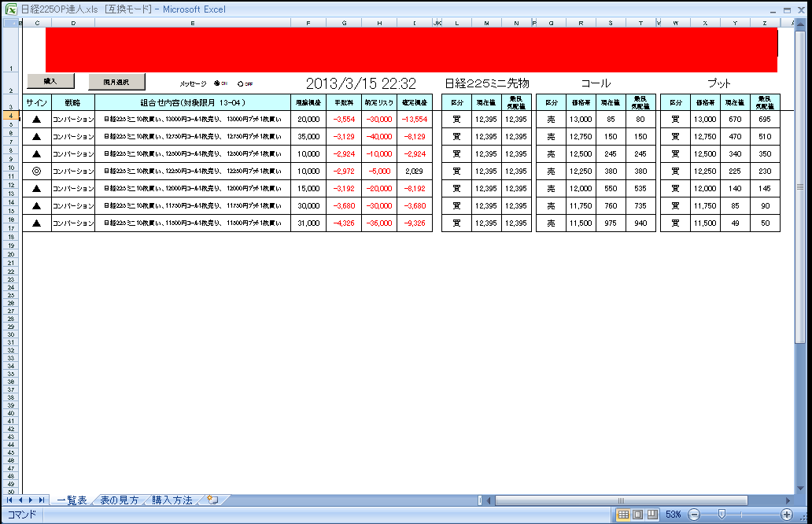Click the コマンド status bar text
This screenshot has width=812, height=524.
[22, 514]
